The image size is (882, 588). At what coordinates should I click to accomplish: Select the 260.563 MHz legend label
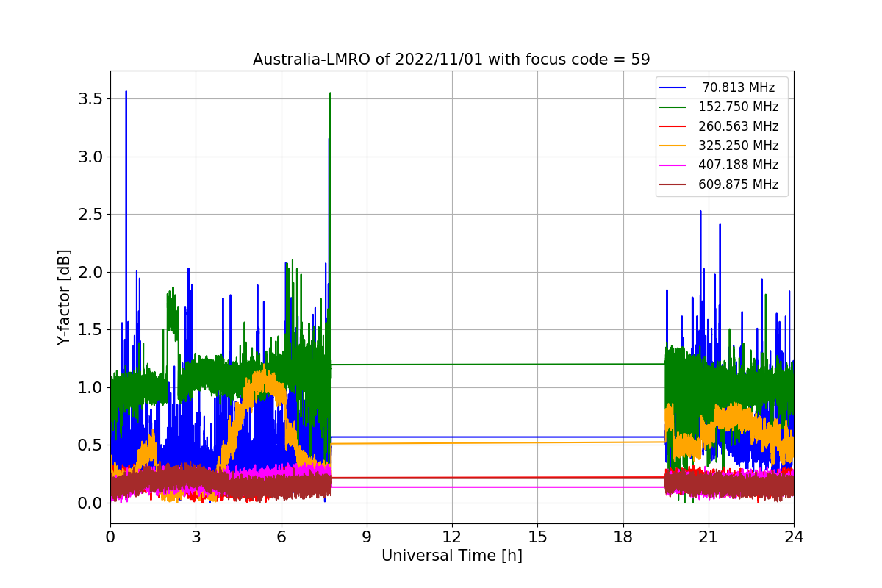click(x=739, y=126)
